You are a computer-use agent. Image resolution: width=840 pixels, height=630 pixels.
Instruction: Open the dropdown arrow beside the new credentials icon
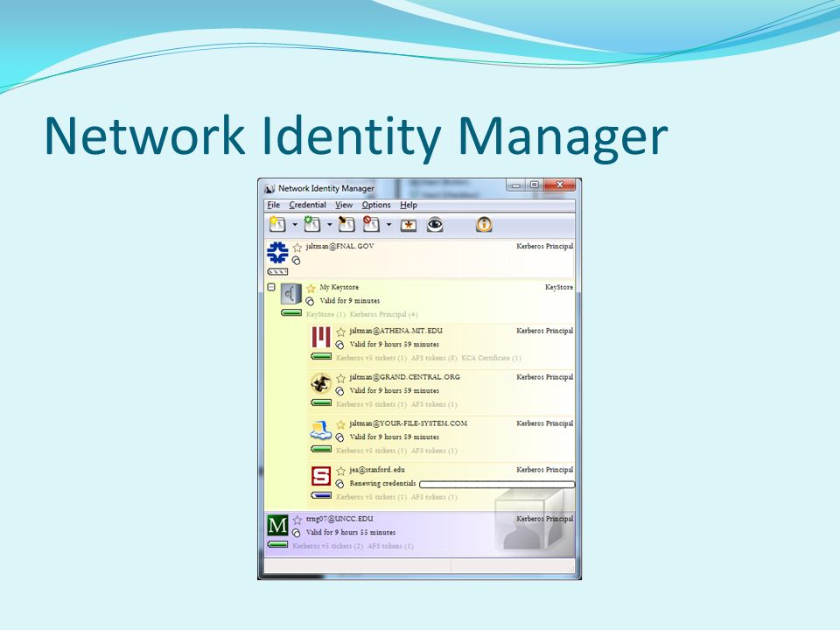point(295,225)
